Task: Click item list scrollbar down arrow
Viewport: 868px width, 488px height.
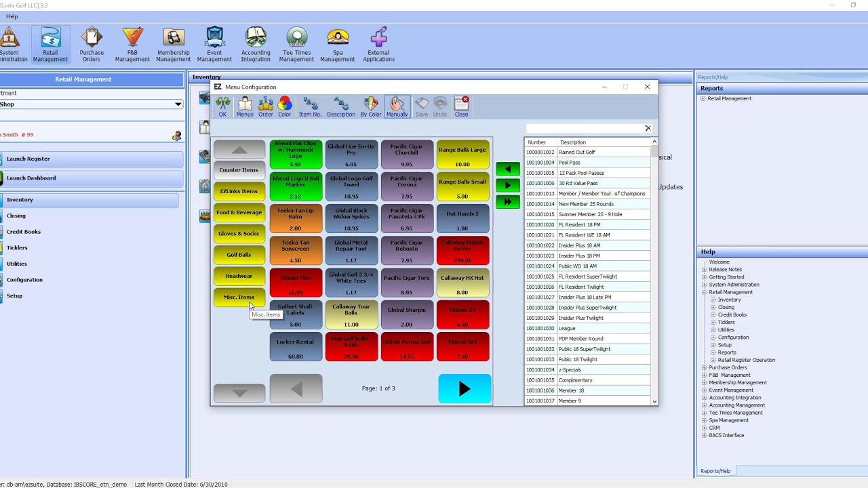Action: pyautogui.click(x=654, y=402)
